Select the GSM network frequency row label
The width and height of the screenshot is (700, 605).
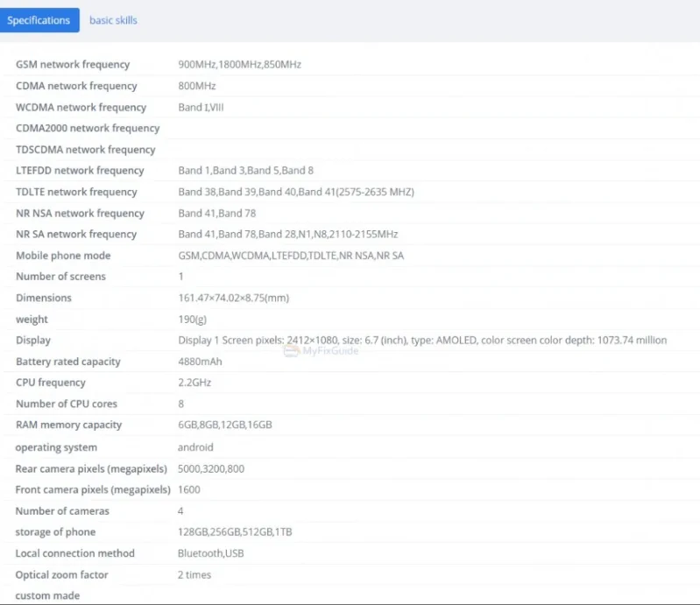[x=73, y=64]
